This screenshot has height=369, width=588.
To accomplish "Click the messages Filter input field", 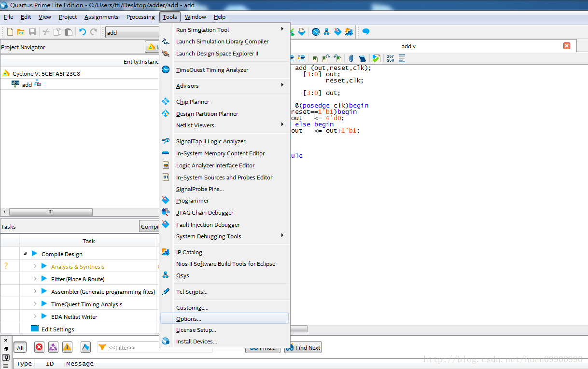I will point(154,347).
